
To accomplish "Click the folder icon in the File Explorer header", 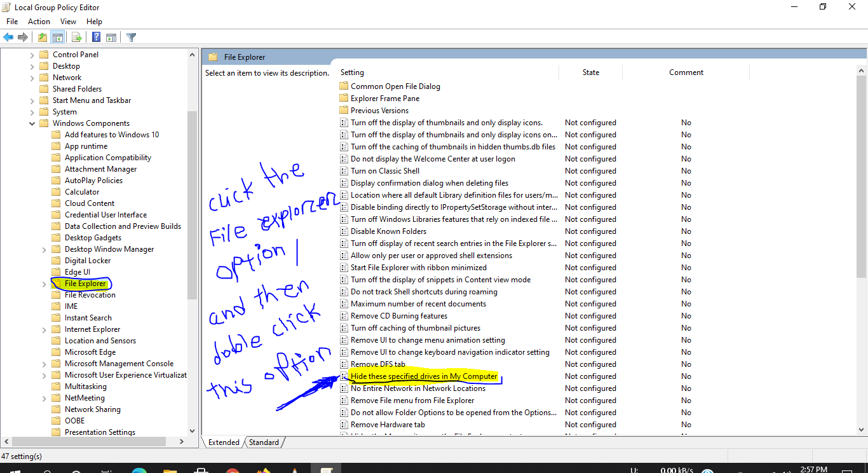I will point(213,57).
